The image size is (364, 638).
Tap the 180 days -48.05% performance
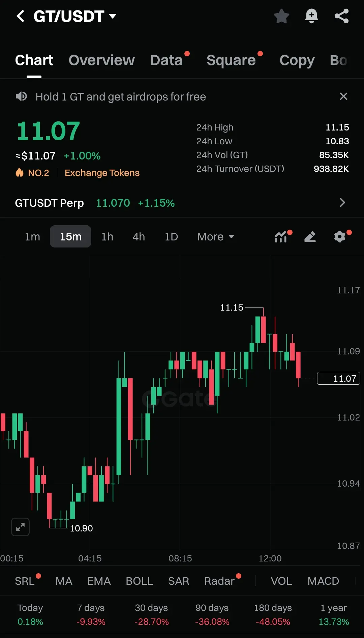pos(273,615)
